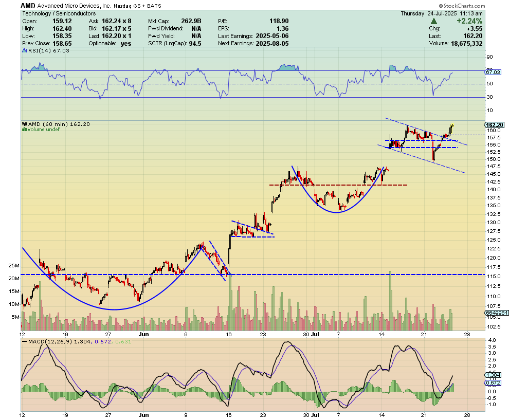Click the 6649981 volume value tag
Screen dimensions: 509x420
497,313
